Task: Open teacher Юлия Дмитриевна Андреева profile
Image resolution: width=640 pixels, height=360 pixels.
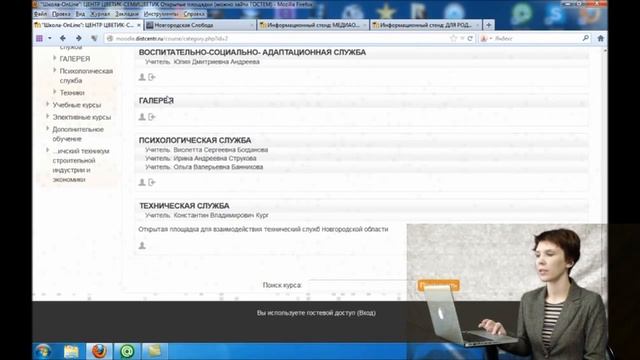Action: point(216,62)
